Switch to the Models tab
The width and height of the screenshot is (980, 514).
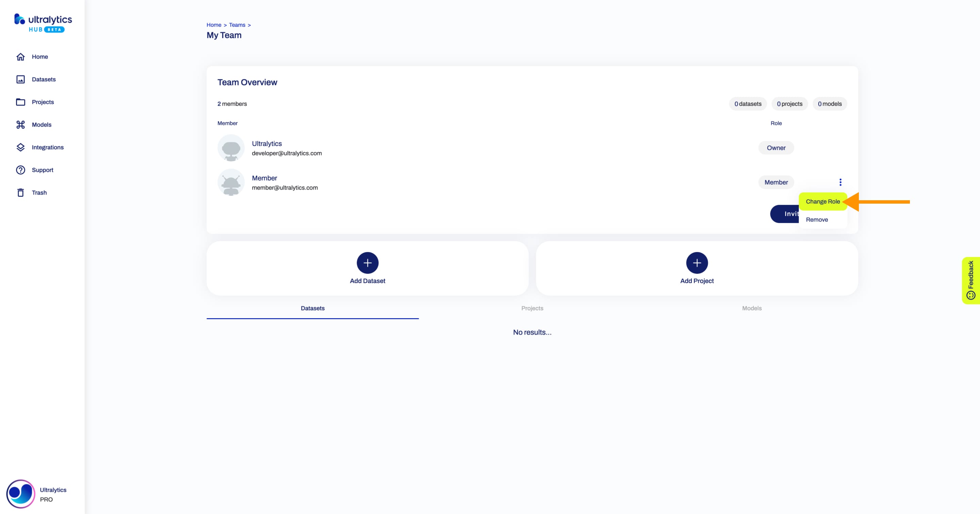(751, 308)
